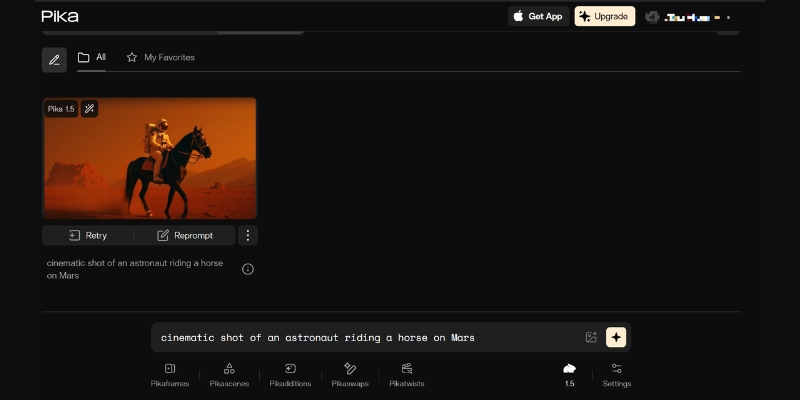Screen dimensions: 800x400
Task: Open the Pikatwists tool
Action: (407, 374)
